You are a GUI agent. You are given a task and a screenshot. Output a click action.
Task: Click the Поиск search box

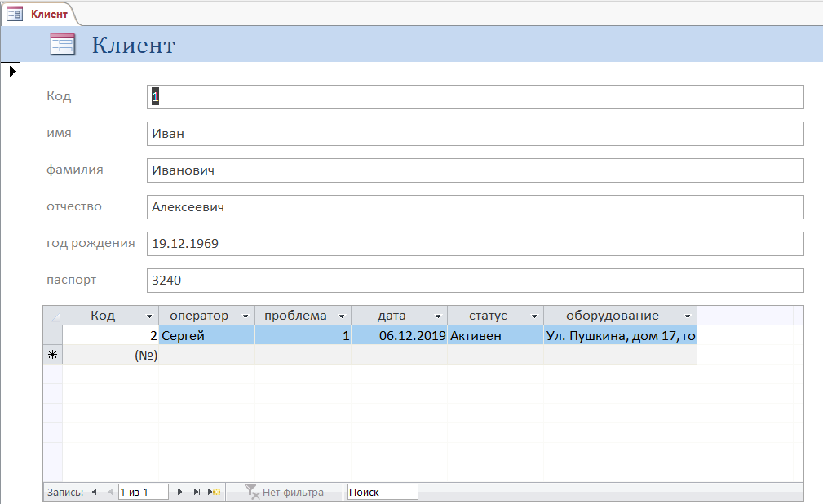pyautogui.click(x=382, y=492)
